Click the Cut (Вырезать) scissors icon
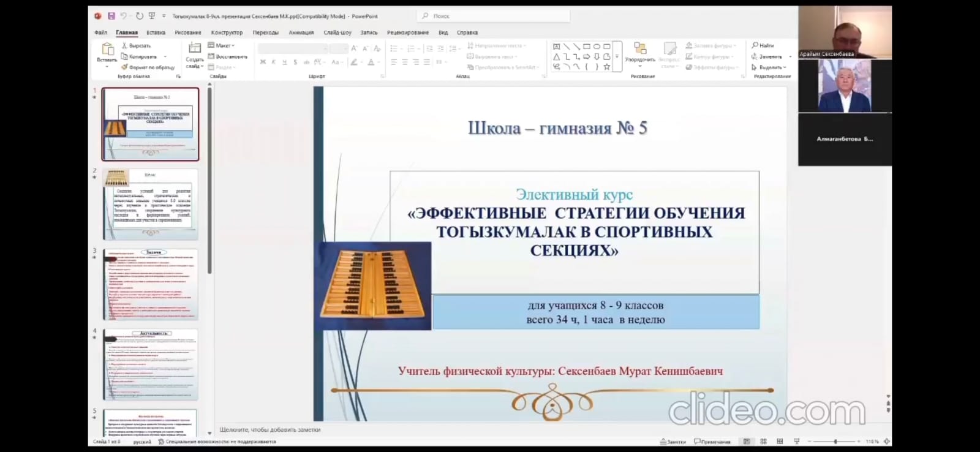The width and height of the screenshot is (980, 452). pos(124,46)
